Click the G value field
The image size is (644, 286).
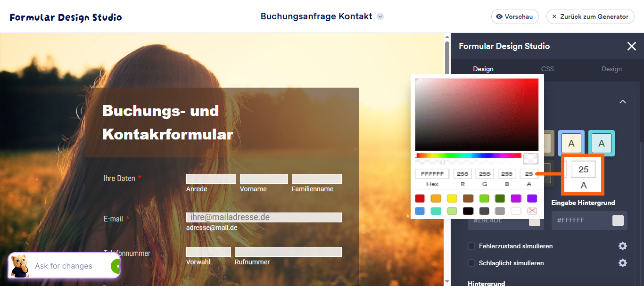(x=485, y=174)
